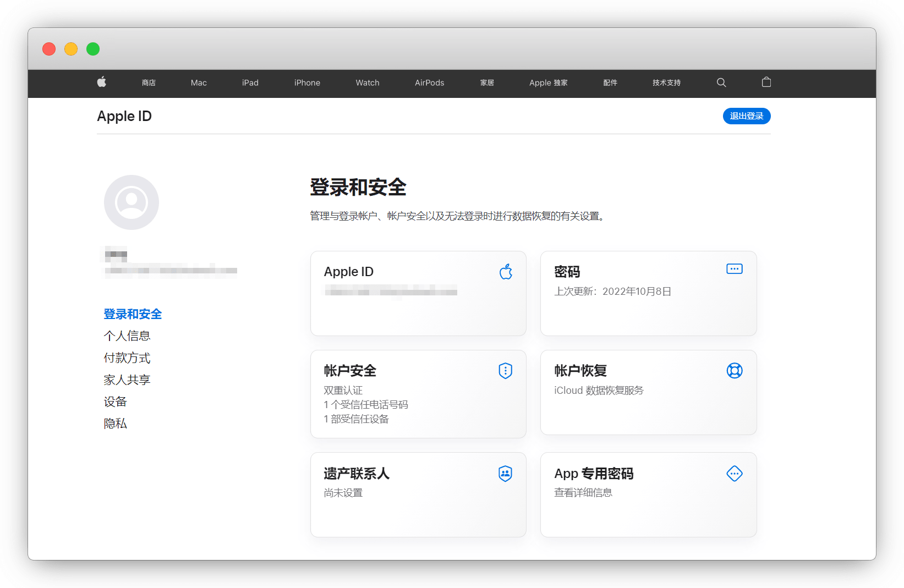Click the Apple logo in navigation bar
Viewport: 904px width, 588px height.
pyautogui.click(x=101, y=83)
